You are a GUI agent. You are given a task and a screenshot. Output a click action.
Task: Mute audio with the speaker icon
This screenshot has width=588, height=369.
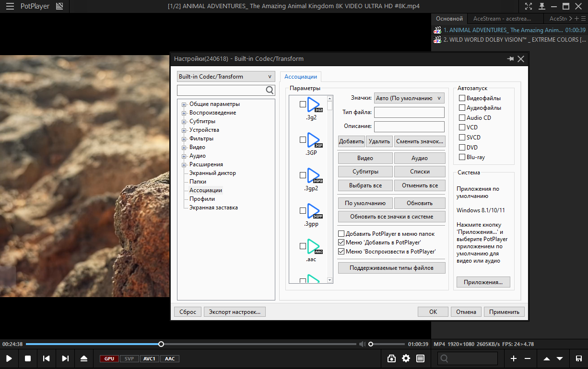(362, 344)
